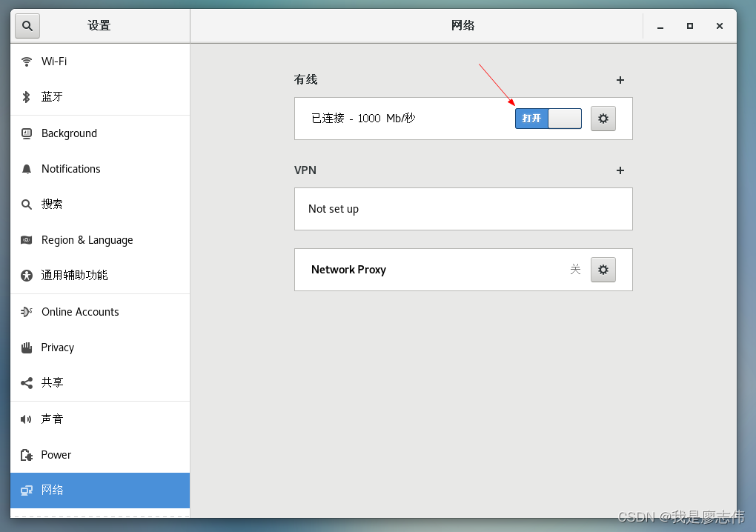
Task: Click the VPN section heading
Action: click(x=305, y=170)
